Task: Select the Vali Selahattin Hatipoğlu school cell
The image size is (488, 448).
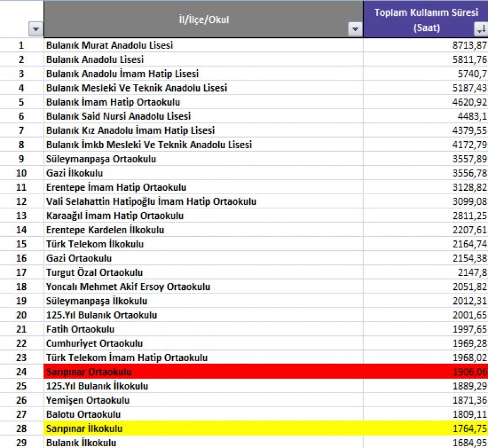Action: (203, 201)
